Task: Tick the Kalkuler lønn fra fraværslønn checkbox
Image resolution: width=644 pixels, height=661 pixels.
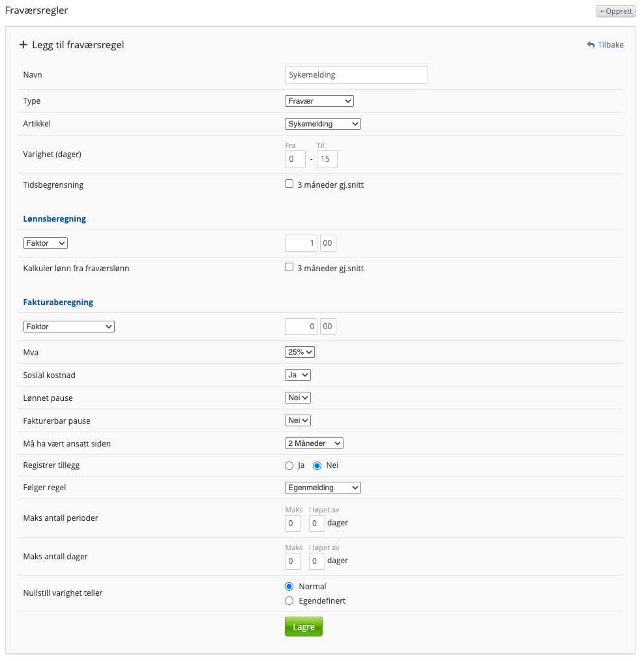Action: point(289,267)
